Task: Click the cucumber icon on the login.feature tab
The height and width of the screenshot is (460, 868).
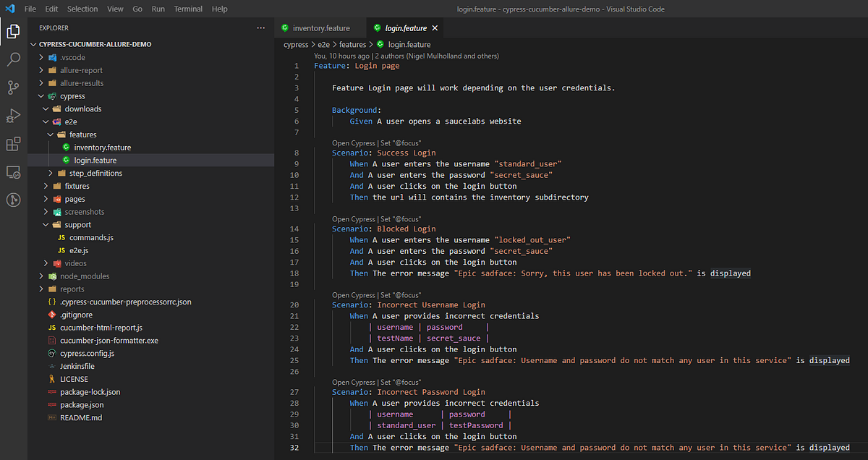Action: click(x=376, y=26)
